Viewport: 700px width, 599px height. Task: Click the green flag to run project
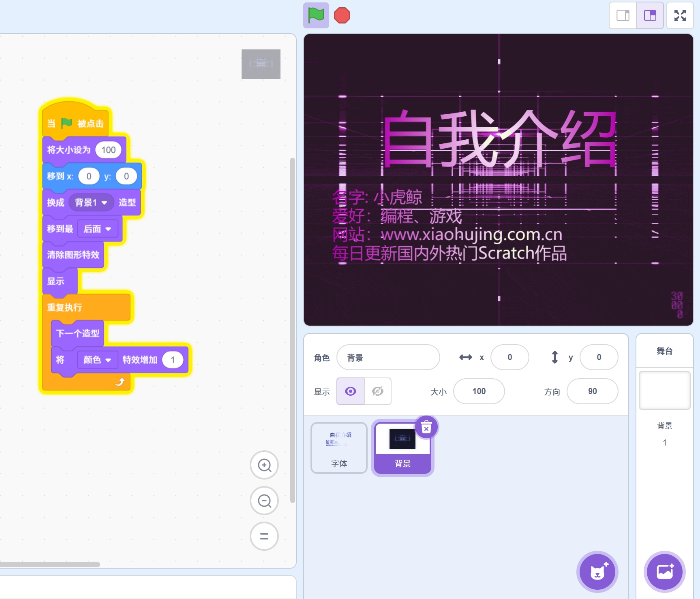point(316,15)
